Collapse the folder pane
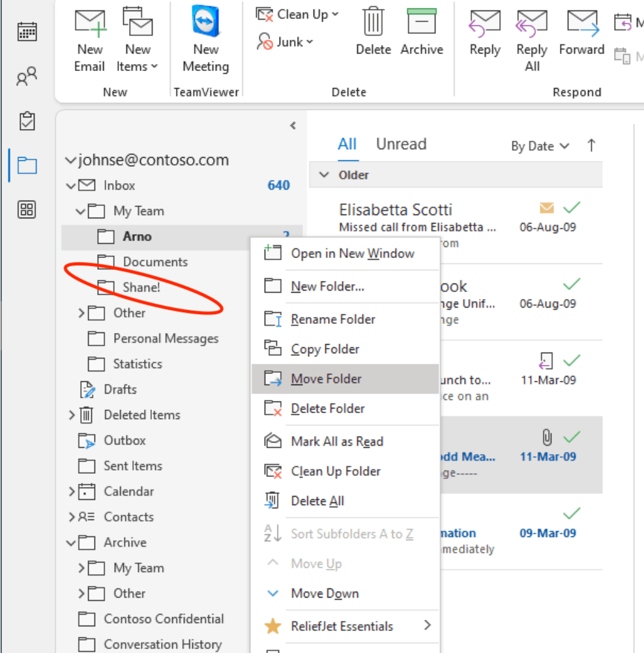 click(293, 125)
